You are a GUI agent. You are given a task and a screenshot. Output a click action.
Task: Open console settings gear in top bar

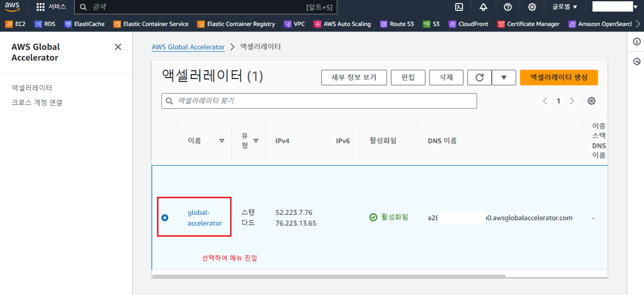[532, 7]
